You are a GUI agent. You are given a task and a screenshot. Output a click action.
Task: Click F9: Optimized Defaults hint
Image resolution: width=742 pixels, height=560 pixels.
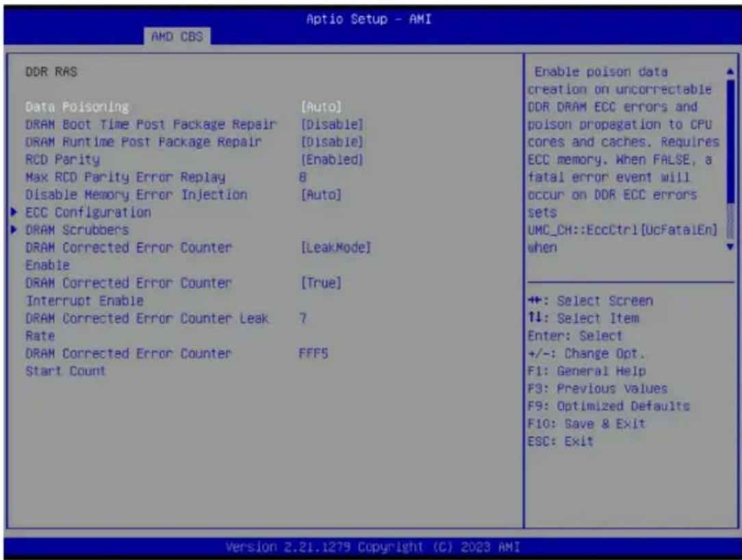(609, 406)
